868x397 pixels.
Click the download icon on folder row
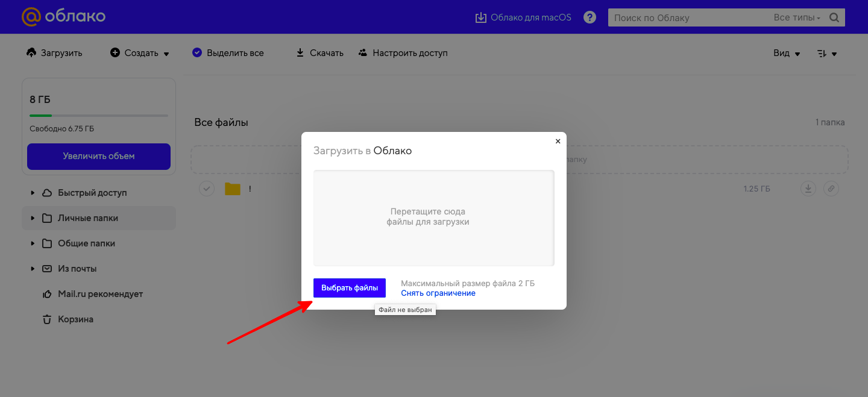point(808,189)
